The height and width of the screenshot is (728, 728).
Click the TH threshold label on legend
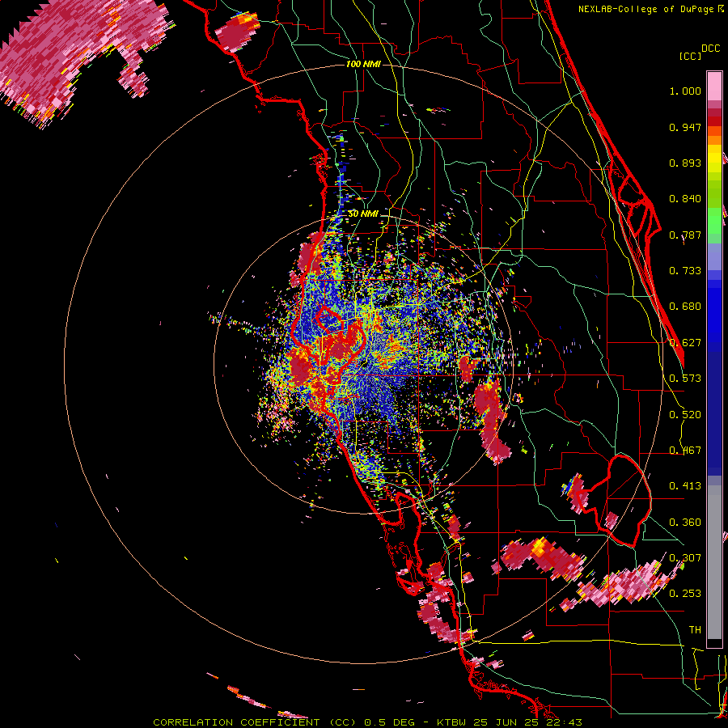coord(695,630)
